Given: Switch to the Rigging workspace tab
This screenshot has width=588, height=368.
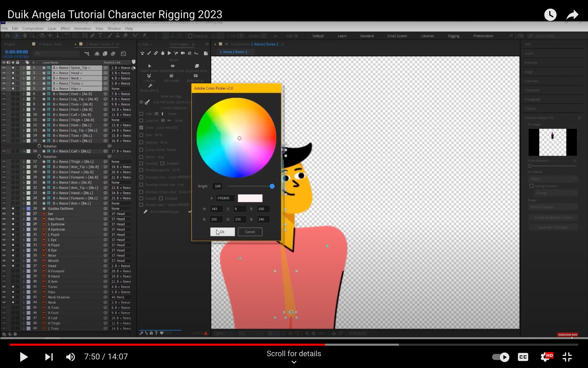Looking at the screenshot, I should click(x=453, y=36).
